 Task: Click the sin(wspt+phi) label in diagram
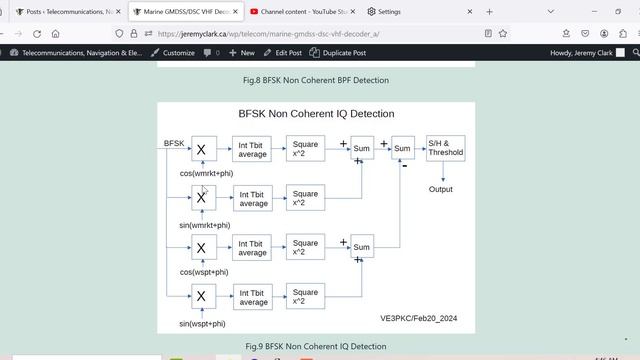point(202,324)
